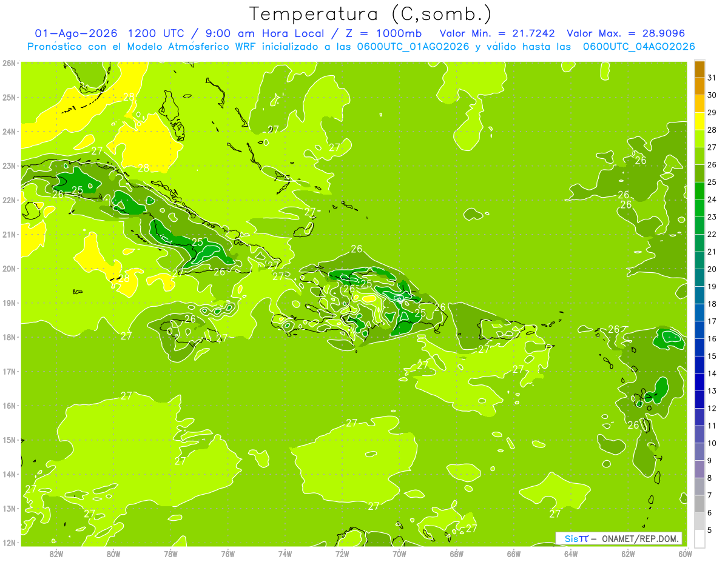Click the "68W" longitude axis label
The height and width of the screenshot is (562, 728).
pyautogui.click(x=457, y=554)
